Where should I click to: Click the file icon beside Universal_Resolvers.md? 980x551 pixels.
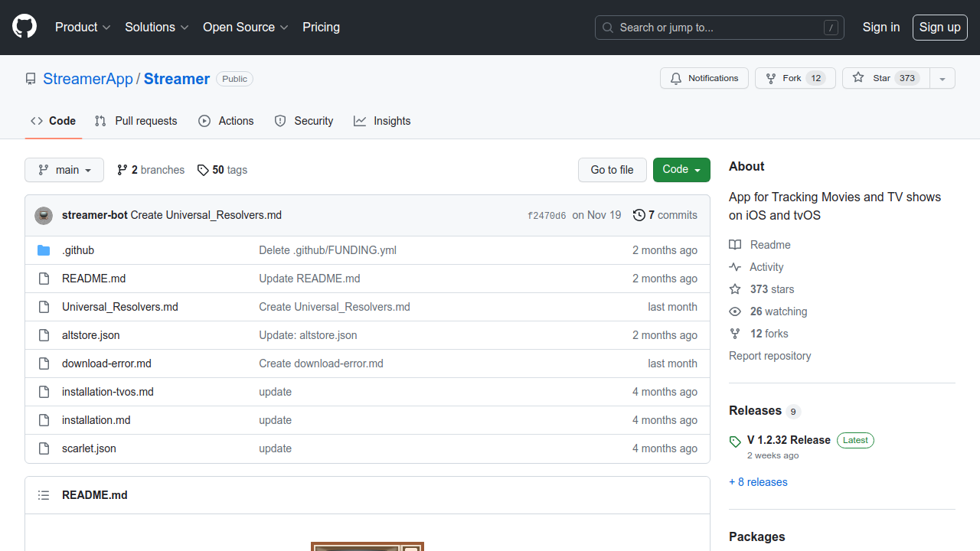coord(44,307)
